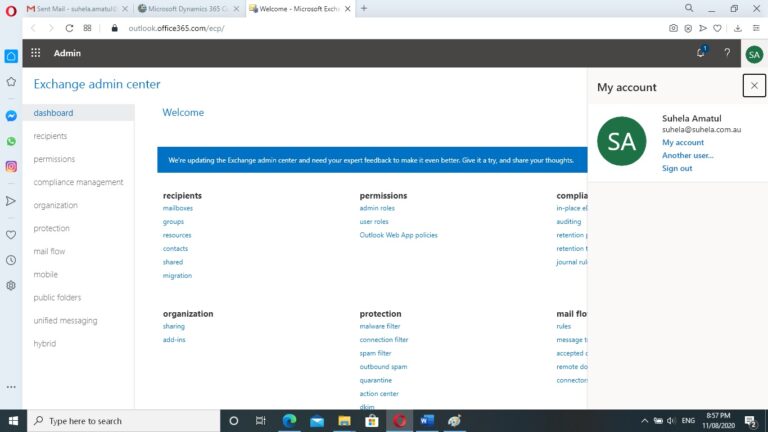Screen dimensions: 768x432
Task: Select permissions in the left navigation
Action: point(54,159)
